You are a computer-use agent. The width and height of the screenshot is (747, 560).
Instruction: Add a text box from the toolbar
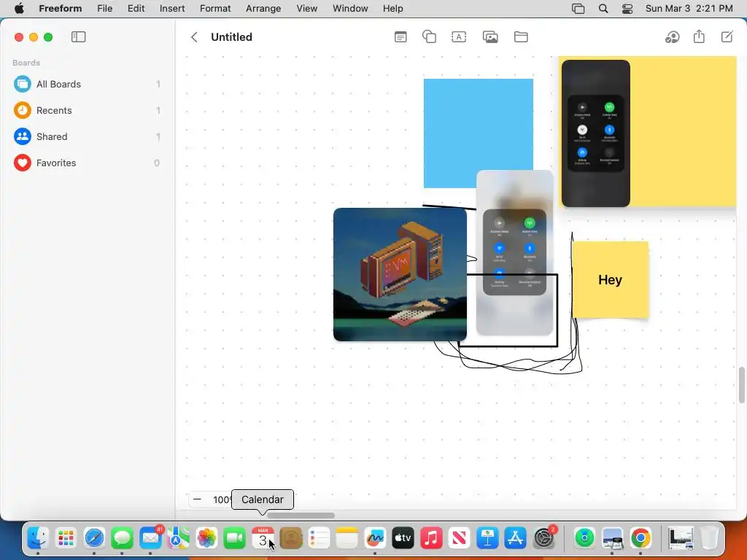pyautogui.click(x=459, y=36)
